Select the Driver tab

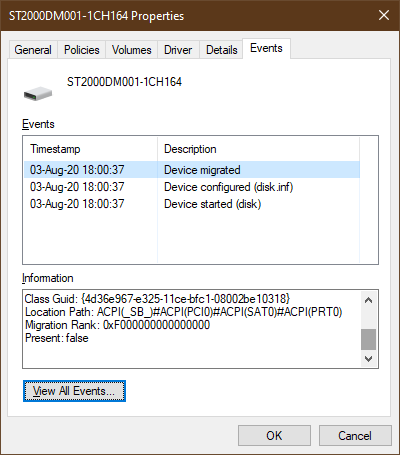[178, 50]
